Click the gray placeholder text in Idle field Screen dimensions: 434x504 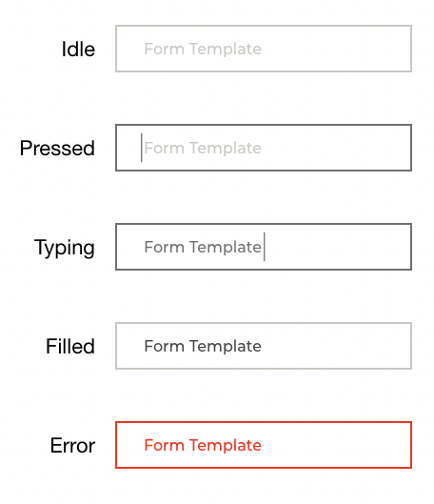pyautogui.click(x=203, y=50)
